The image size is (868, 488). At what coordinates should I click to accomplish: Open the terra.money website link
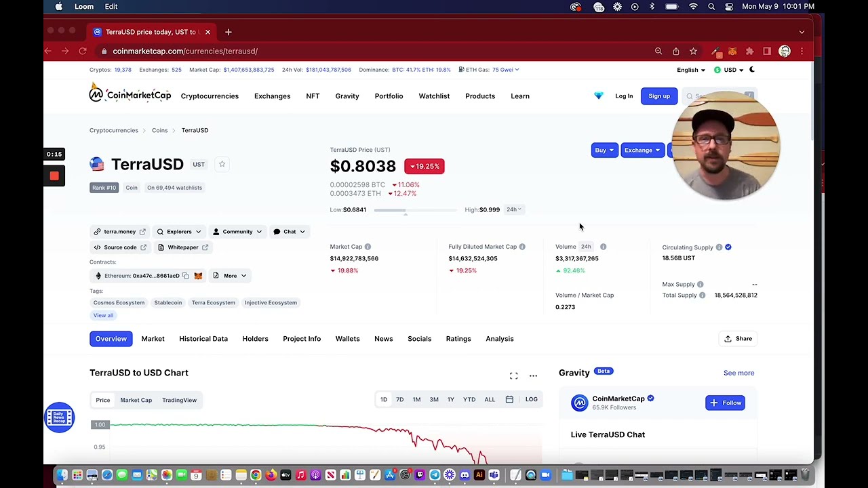pyautogui.click(x=119, y=232)
